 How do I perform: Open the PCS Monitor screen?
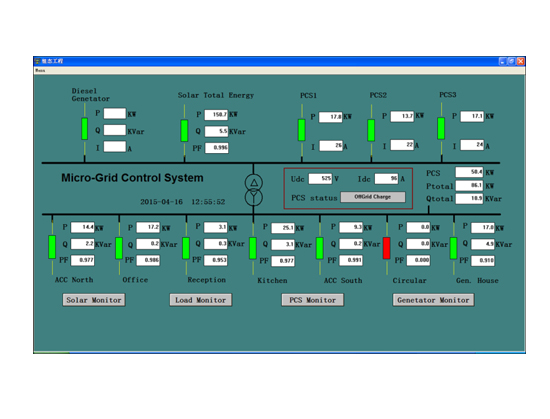(313, 300)
